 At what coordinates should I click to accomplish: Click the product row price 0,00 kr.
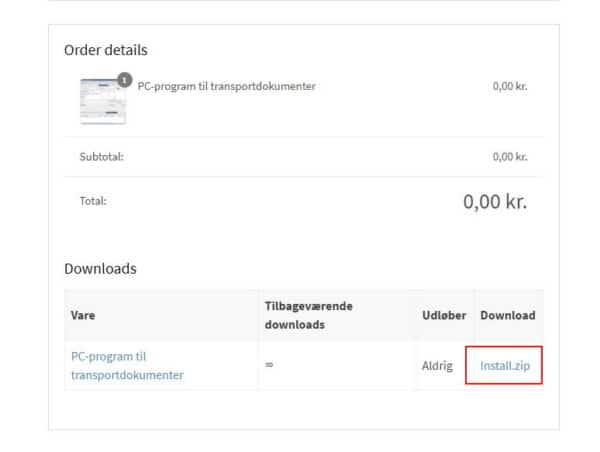click(510, 86)
